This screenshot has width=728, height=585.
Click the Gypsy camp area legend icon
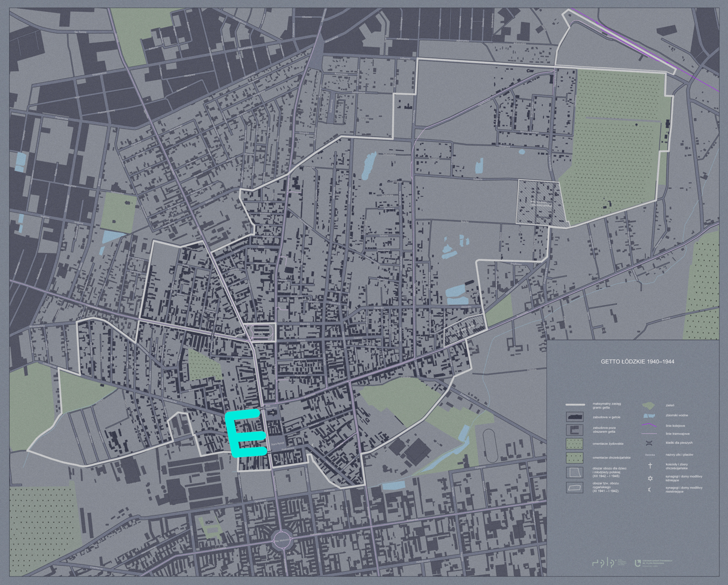pos(574,487)
